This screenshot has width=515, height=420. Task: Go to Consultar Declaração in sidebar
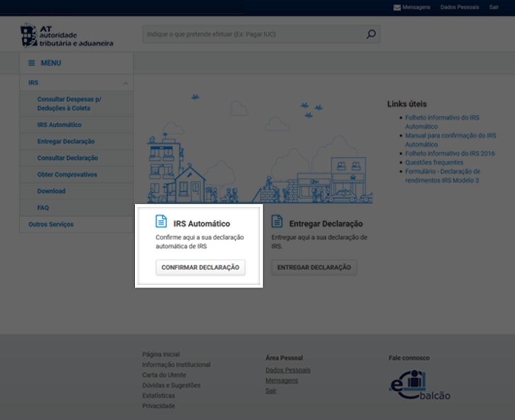click(67, 158)
